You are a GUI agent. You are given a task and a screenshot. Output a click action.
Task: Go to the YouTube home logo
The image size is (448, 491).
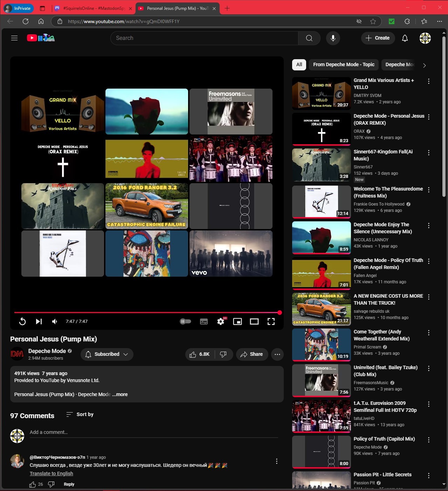[41, 38]
